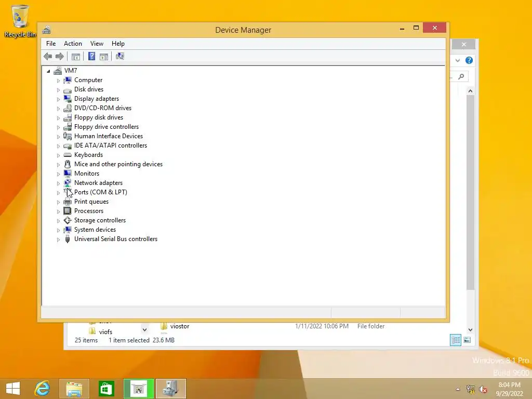The image size is (532, 399).
Task: Collapse the VM7 root node
Action: (x=48, y=71)
